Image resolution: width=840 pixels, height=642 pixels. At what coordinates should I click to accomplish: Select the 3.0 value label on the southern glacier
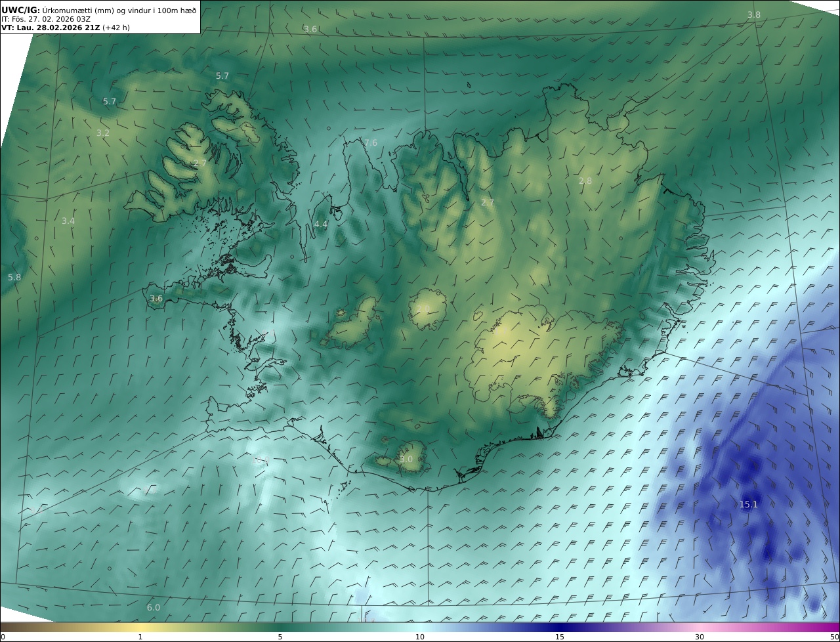tap(406, 459)
